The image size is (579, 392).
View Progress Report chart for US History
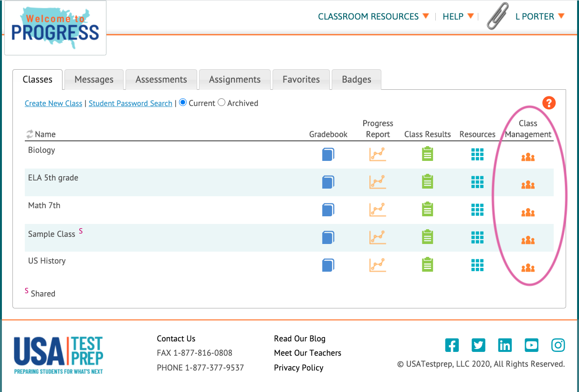pyautogui.click(x=377, y=265)
